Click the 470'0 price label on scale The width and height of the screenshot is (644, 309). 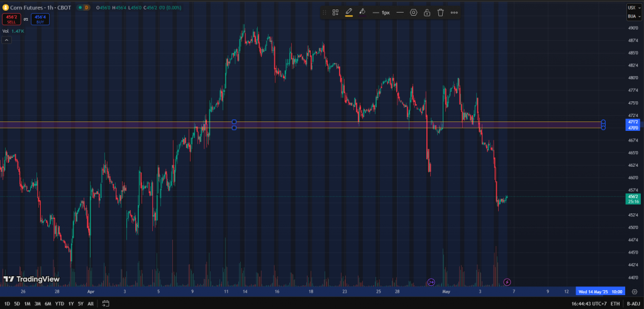(x=631, y=128)
